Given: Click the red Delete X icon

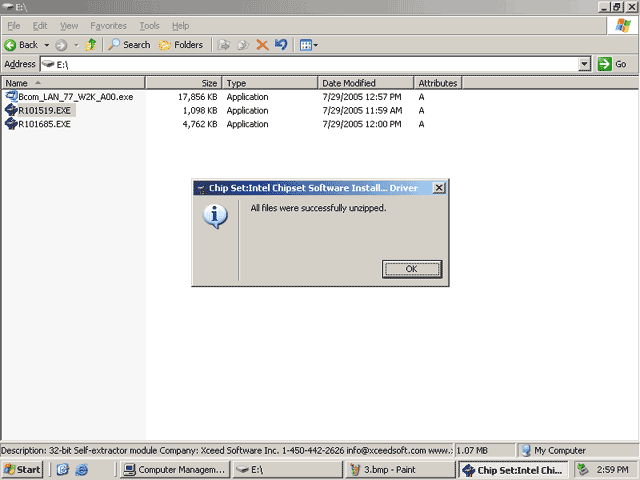Looking at the screenshot, I should coord(262,45).
